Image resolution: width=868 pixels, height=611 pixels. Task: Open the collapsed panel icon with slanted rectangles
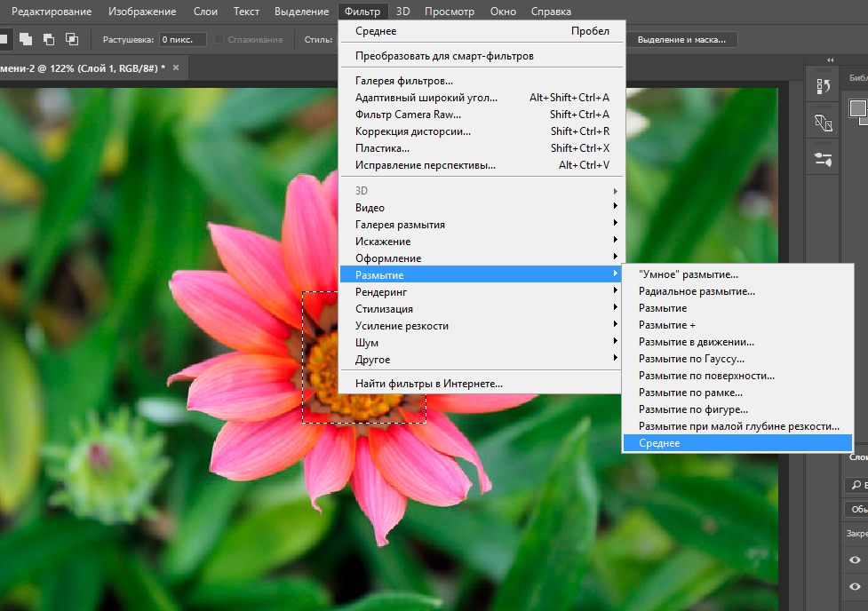(824, 123)
